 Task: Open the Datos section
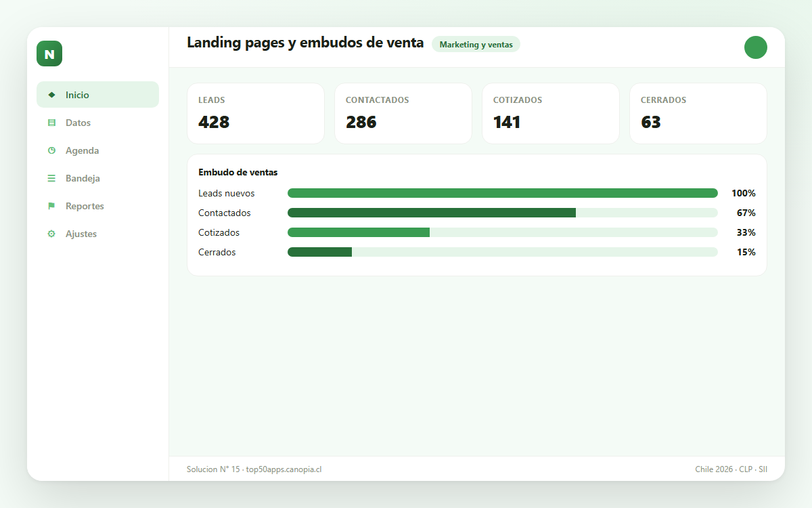(x=97, y=123)
